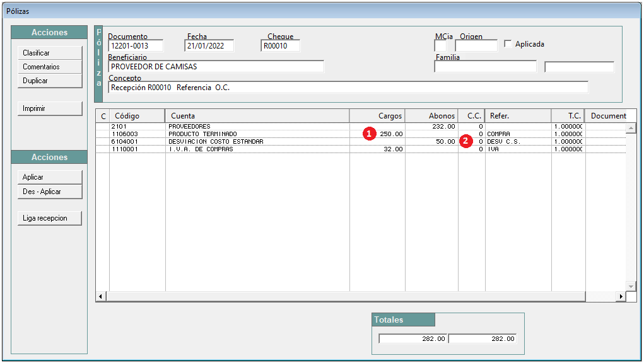Viewport: 644px width, 363px height.
Task: Click the Origen input field
Action: pos(476,46)
